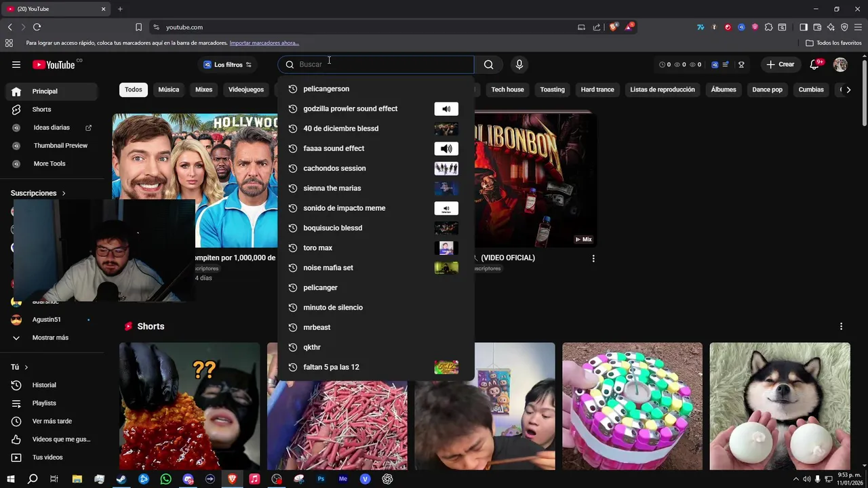This screenshot has width=868, height=488.
Task: Click the Crear button
Action: tap(780, 64)
